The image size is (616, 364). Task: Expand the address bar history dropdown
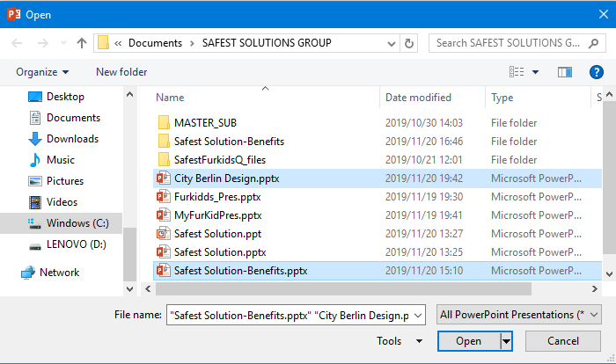[390, 43]
